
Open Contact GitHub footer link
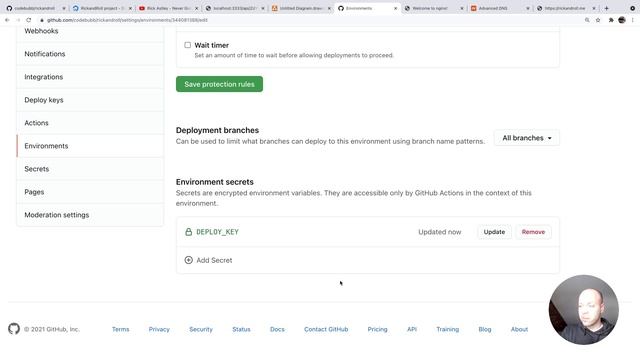[326, 329]
